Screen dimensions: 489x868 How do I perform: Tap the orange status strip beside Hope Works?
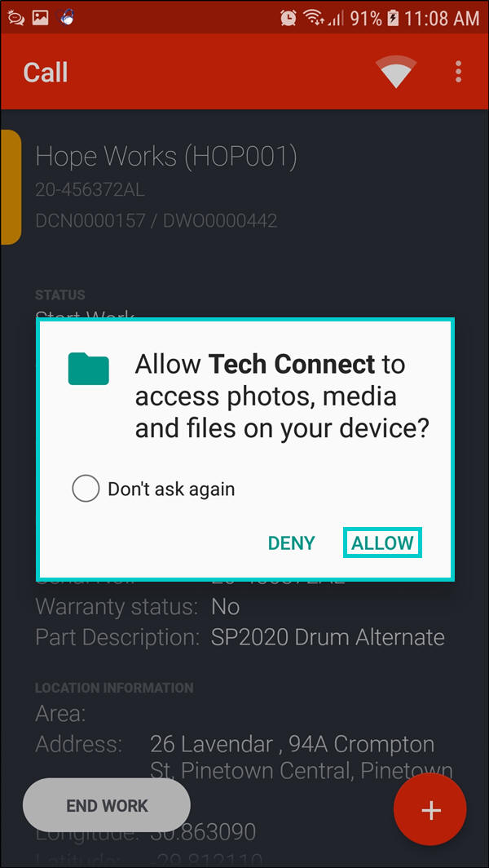(x=11, y=187)
